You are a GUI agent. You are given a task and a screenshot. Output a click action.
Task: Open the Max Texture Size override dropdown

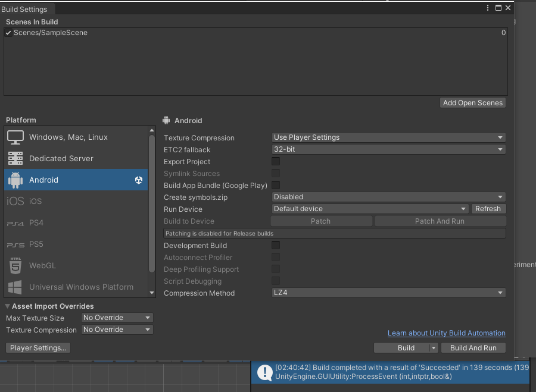(x=117, y=318)
